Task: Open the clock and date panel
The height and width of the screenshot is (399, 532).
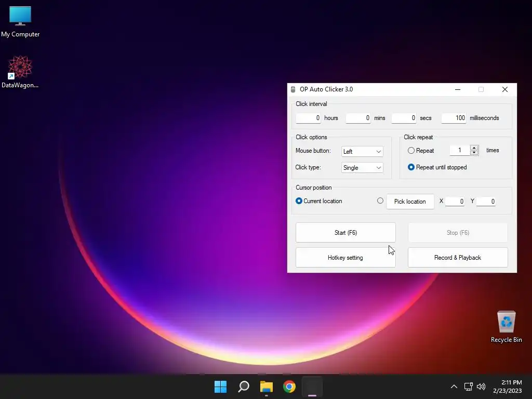Action: tap(508, 387)
